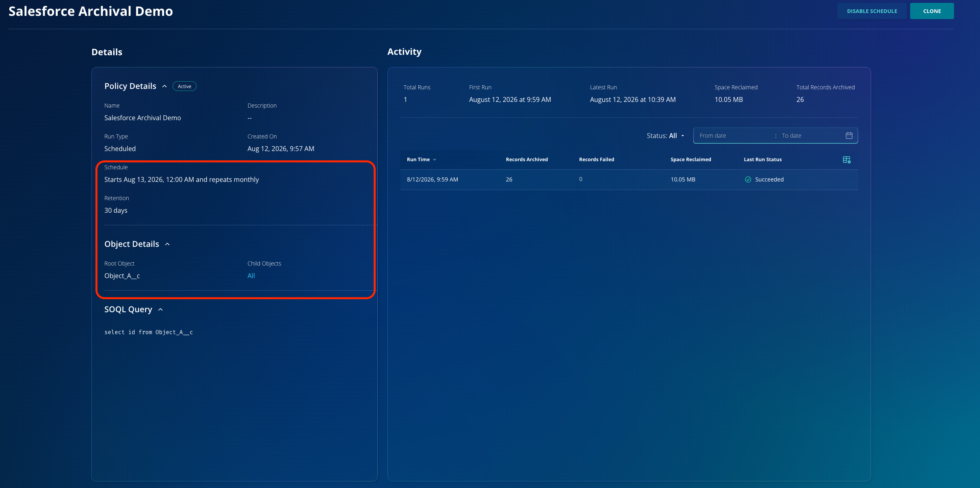This screenshot has width=980, height=488.
Task: Click the schedule text 'Starts Aug 13, 2026'
Action: pos(133,179)
